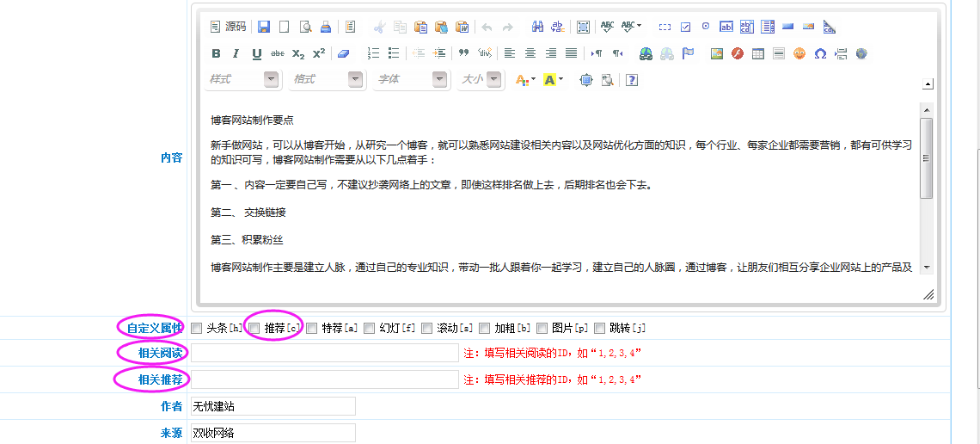The width and height of the screenshot is (980, 444).
Task: Tick the 图片[p] checkbox
Action: tap(542, 328)
